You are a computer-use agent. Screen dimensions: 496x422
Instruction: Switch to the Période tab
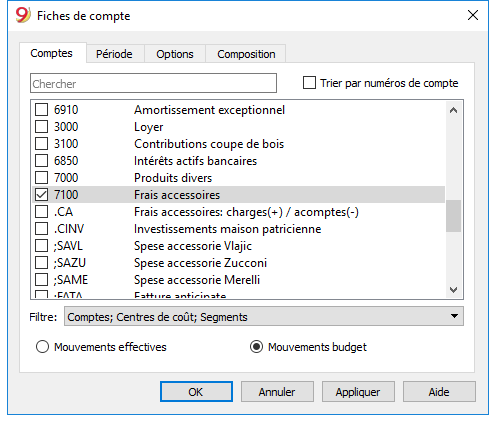(114, 54)
